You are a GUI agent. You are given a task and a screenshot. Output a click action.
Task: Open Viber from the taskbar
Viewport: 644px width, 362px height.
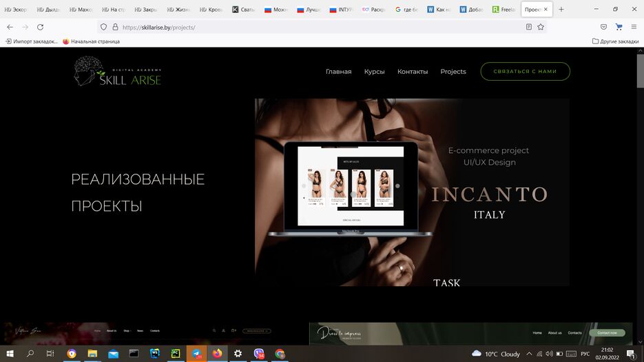pos(259,354)
